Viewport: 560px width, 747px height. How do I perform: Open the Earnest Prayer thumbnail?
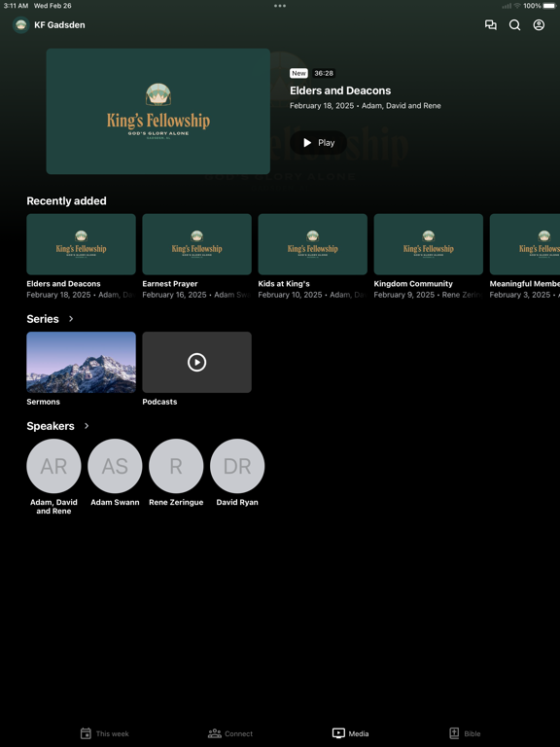(196, 244)
